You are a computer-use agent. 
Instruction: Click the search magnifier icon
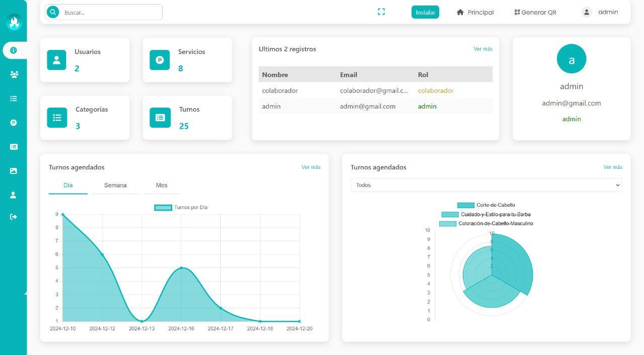coord(53,12)
